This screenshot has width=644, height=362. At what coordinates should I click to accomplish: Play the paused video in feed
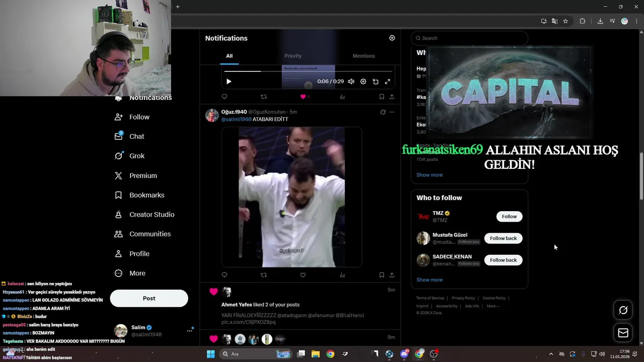tap(228, 81)
